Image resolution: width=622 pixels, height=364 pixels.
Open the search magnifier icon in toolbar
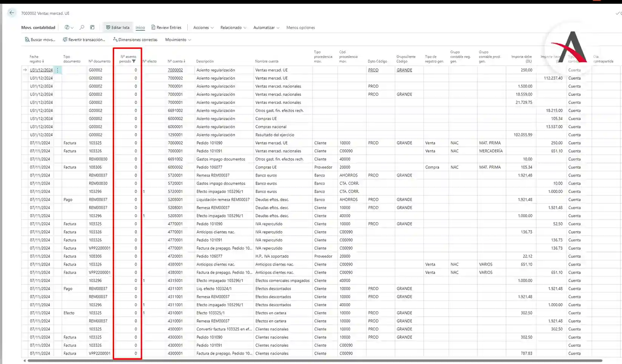click(x=82, y=28)
